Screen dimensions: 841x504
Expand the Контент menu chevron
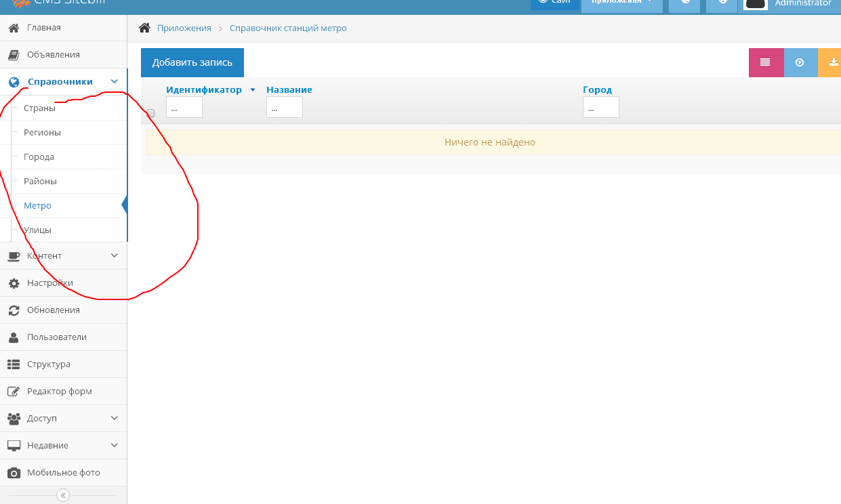point(115,255)
